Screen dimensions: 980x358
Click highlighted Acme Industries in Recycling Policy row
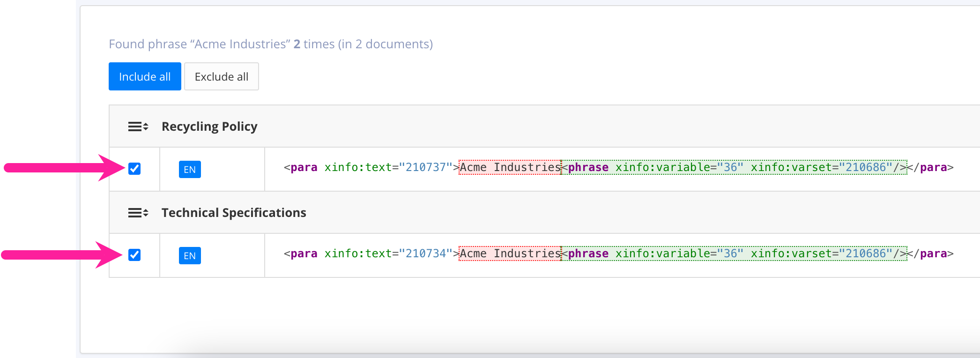click(510, 167)
